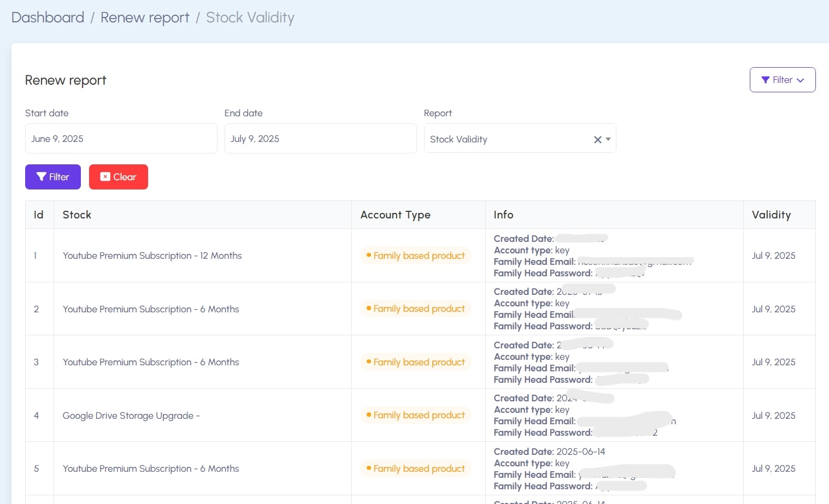Go to Dashboard breadcrumb
829x504 pixels.
48,17
